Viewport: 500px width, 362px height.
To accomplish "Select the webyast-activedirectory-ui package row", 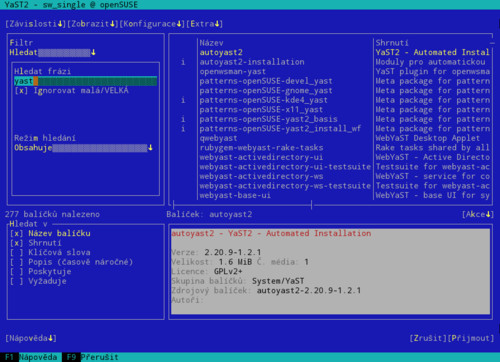I will (331, 157).
